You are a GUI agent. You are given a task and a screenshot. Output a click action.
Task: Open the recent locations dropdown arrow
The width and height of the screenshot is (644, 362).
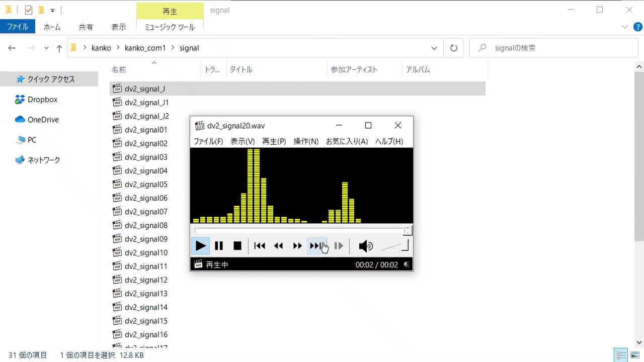pos(46,48)
